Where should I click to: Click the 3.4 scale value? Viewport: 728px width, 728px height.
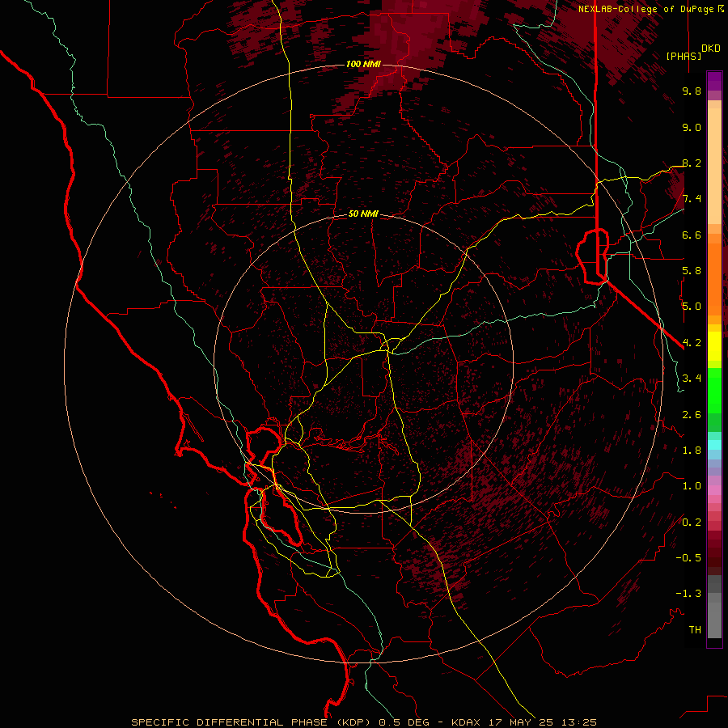pyautogui.click(x=692, y=379)
